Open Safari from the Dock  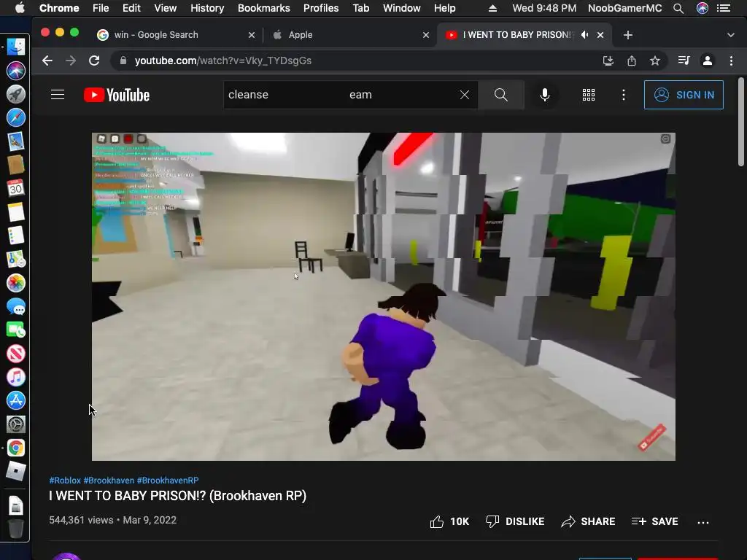point(16,117)
